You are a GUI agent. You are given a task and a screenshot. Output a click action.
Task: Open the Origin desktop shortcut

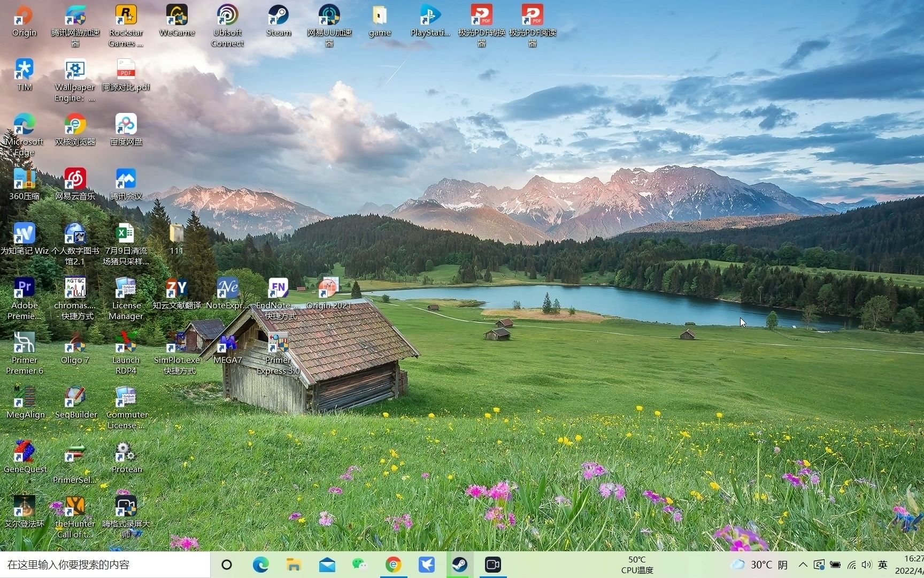coord(24,21)
